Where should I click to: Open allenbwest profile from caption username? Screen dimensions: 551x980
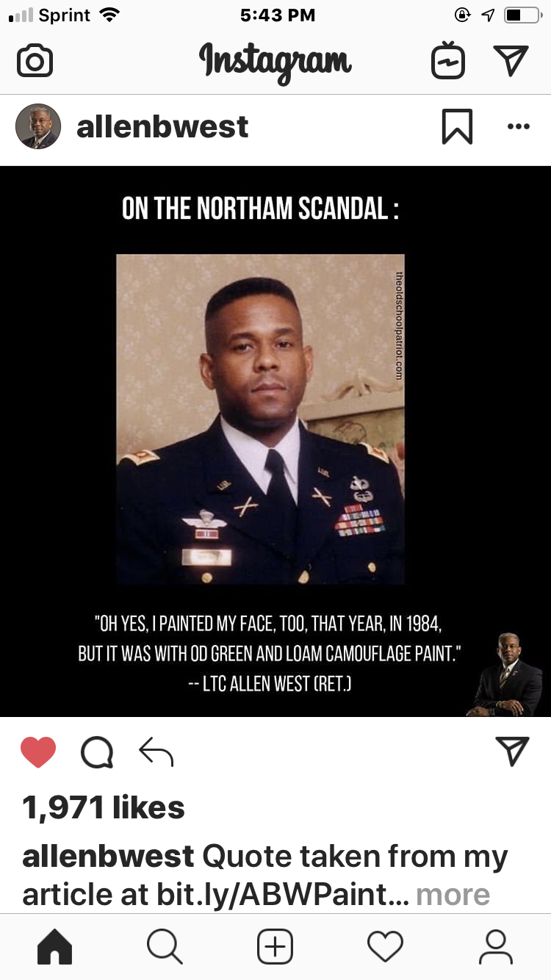point(108,857)
